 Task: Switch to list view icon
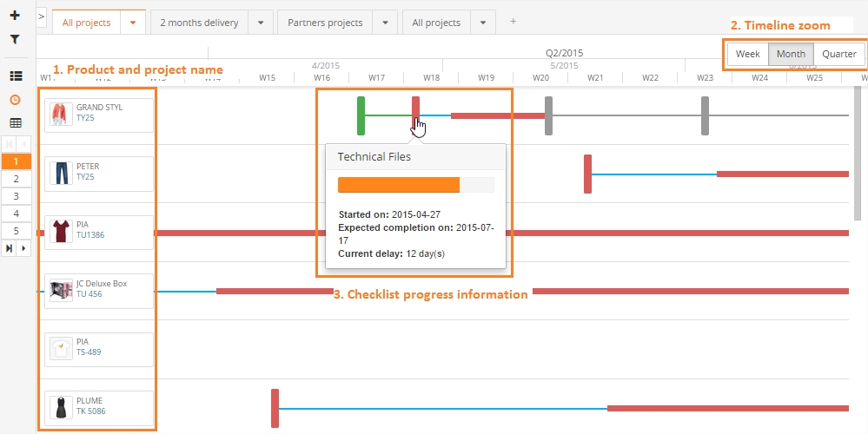[16, 76]
